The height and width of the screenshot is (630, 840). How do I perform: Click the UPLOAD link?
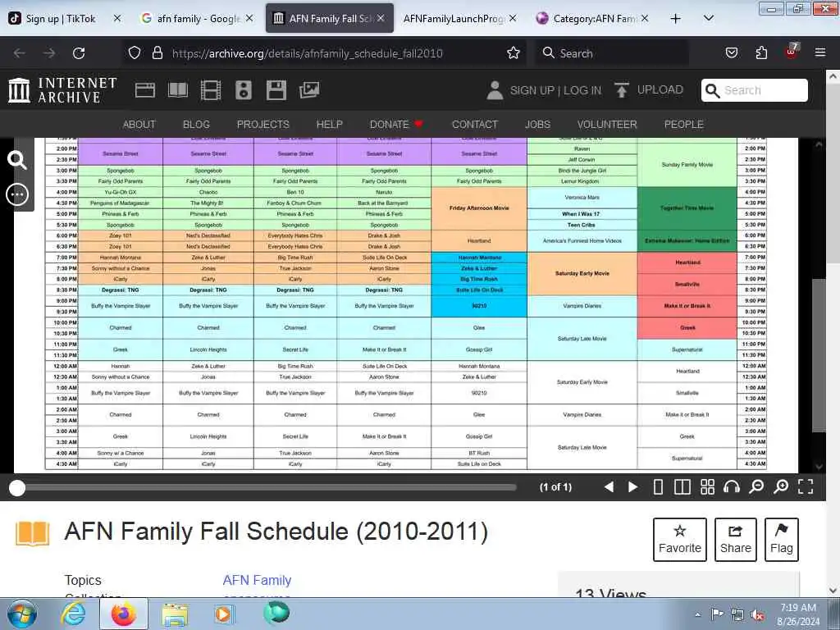(x=660, y=90)
